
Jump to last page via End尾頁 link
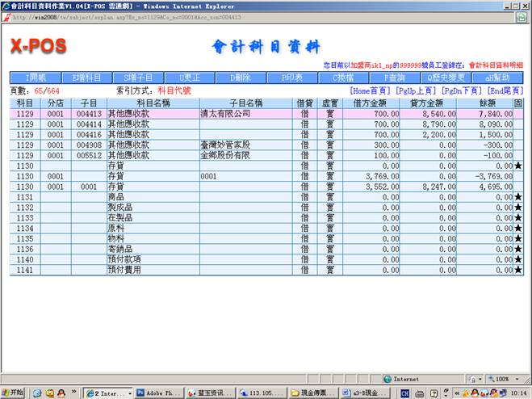coord(501,91)
